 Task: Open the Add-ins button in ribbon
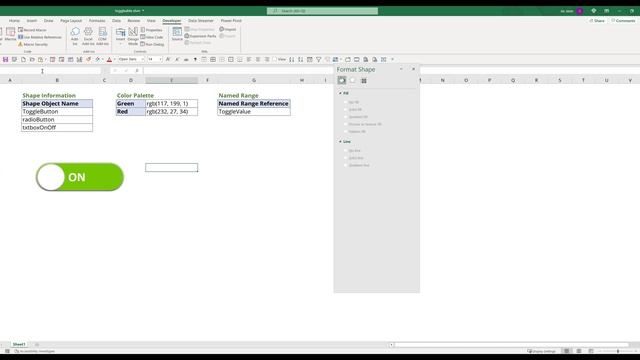[75, 36]
